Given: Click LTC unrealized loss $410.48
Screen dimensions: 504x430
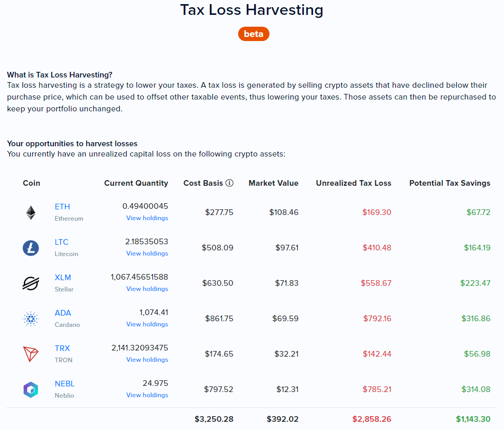Looking at the screenshot, I should click(x=377, y=247).
